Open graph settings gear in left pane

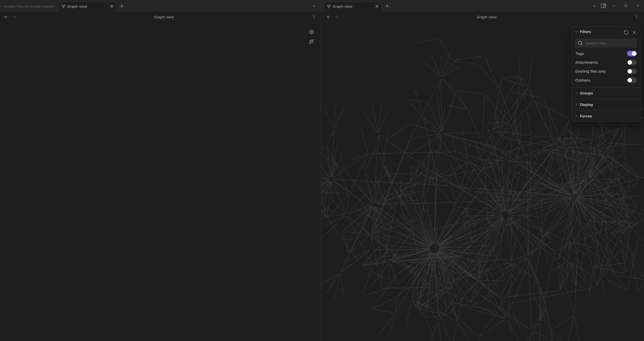312,32
